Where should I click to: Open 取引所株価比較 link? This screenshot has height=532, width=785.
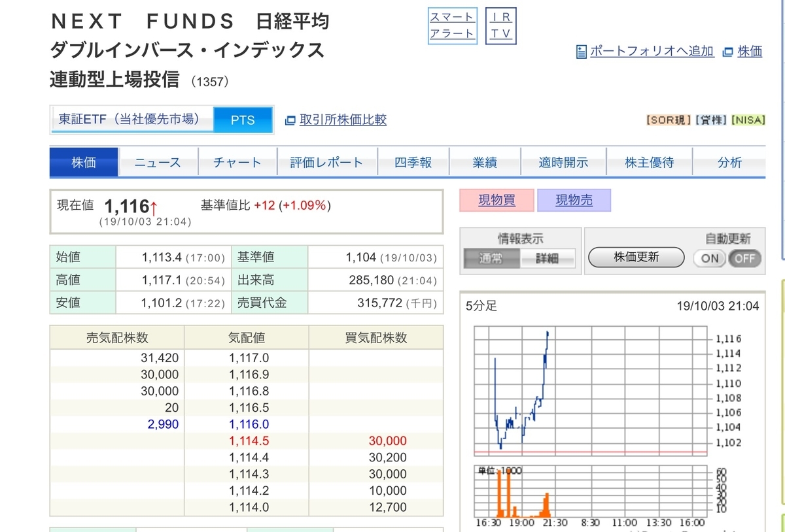(x=343, y=120)
